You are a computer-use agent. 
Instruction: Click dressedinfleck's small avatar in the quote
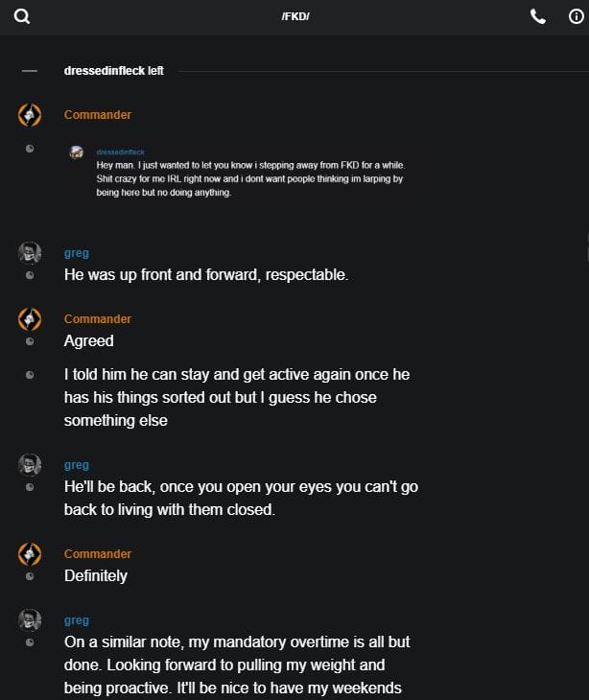click(x=77, y=152)
